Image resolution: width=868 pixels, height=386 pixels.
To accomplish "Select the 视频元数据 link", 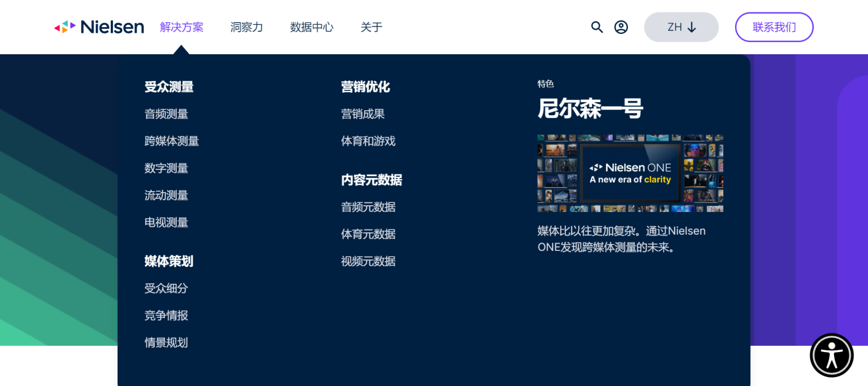I will (x=368, y=262).
